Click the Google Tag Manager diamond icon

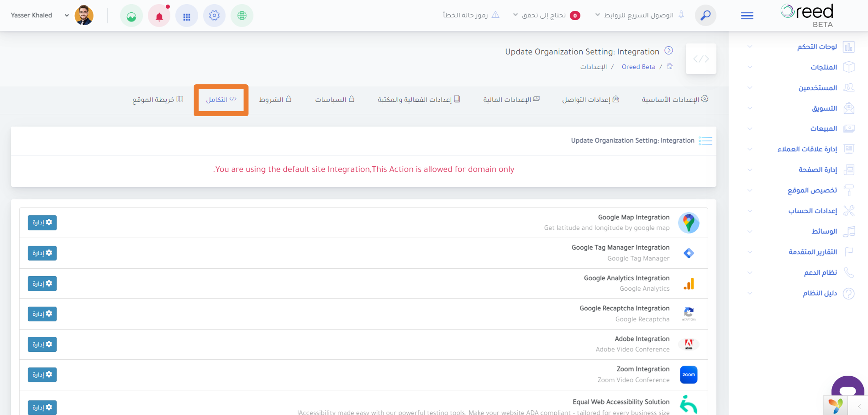pos(689,253)
